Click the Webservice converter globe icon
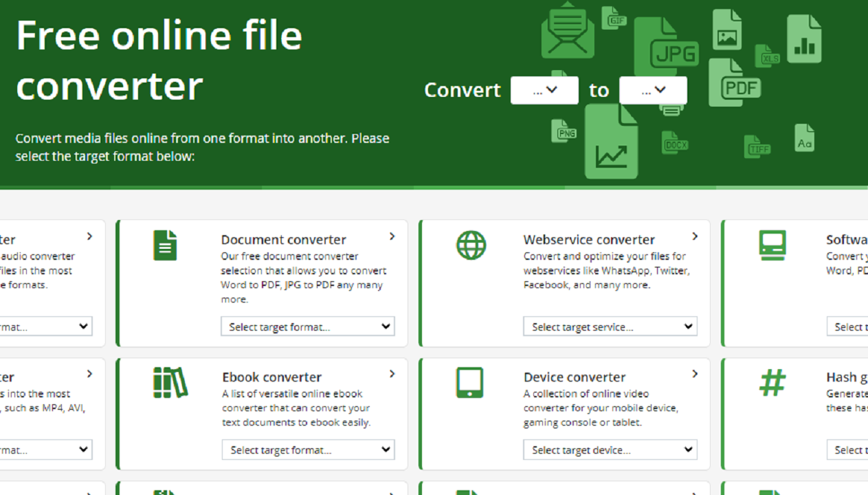The image size is (868, 495). 471,245
